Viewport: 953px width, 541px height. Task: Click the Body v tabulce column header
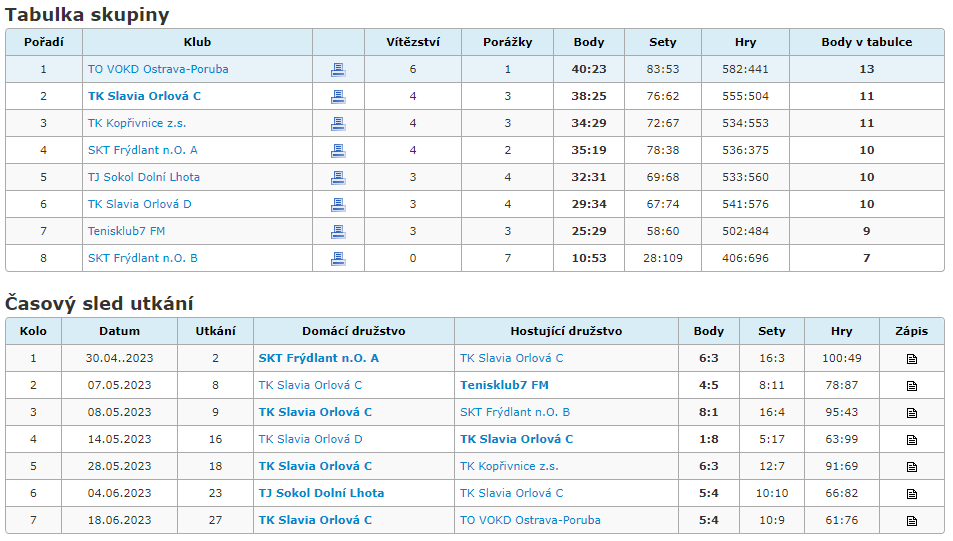[867, 42]
